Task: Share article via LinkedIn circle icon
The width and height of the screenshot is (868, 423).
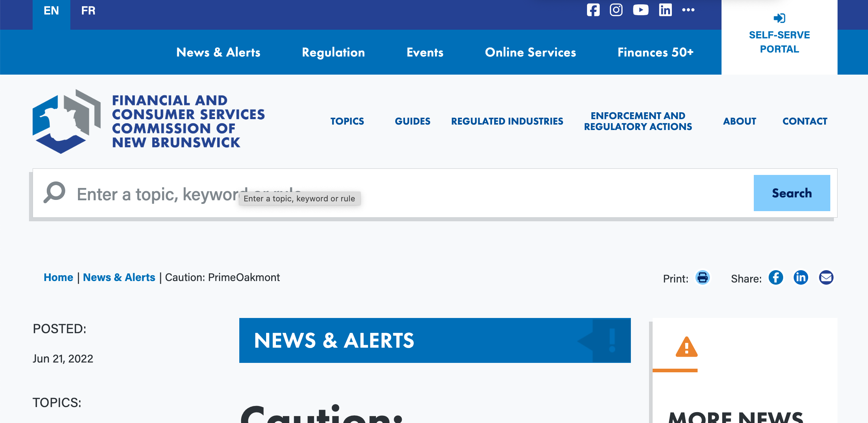Action: tap(801, 278)
